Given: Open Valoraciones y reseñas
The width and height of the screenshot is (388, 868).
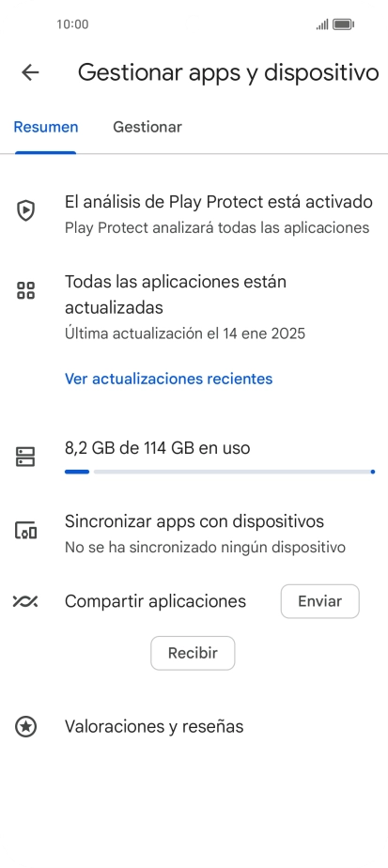Looking at the screenshot, I should 194,726.
